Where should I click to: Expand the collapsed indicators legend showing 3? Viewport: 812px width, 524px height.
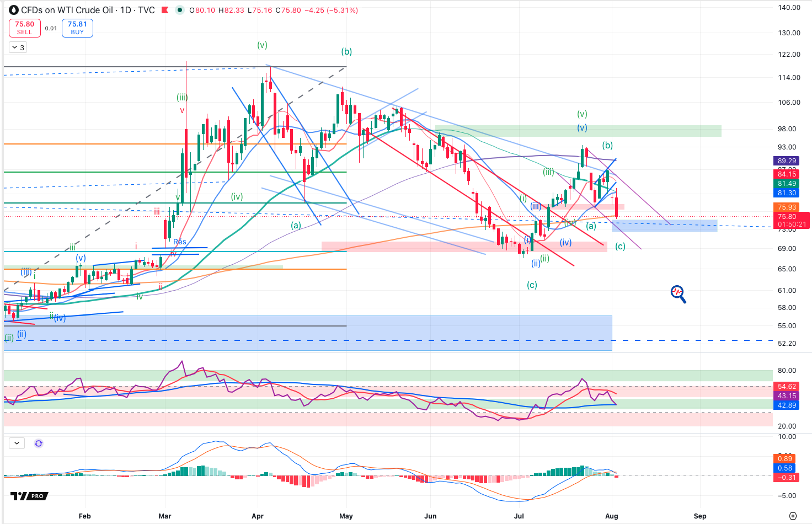click(17, 47)
